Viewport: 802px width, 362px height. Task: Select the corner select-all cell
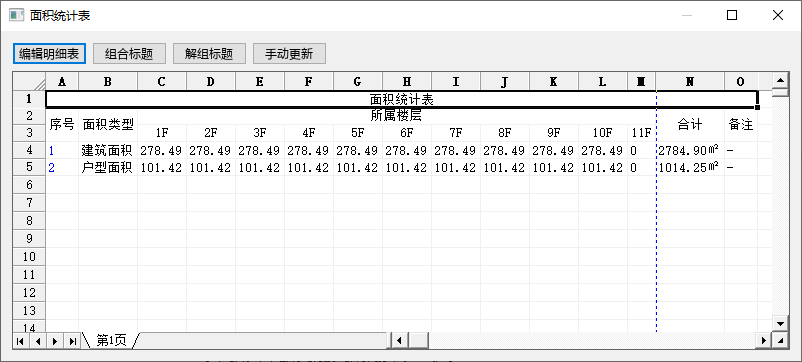pos(29,81)
